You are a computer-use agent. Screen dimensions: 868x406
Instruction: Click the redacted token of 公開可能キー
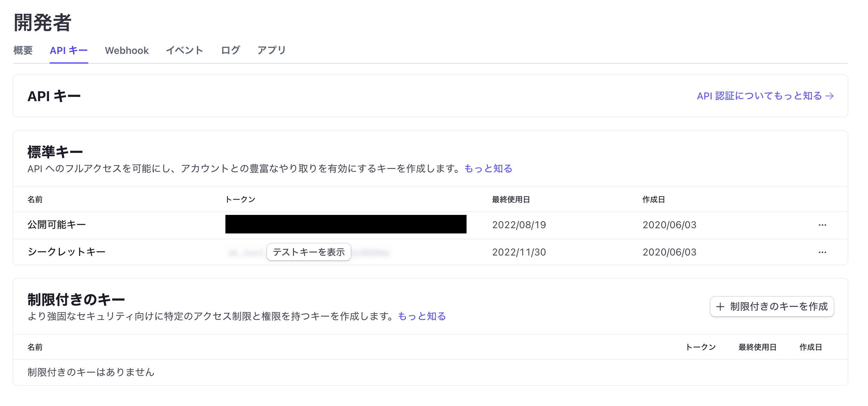[346, 224]
